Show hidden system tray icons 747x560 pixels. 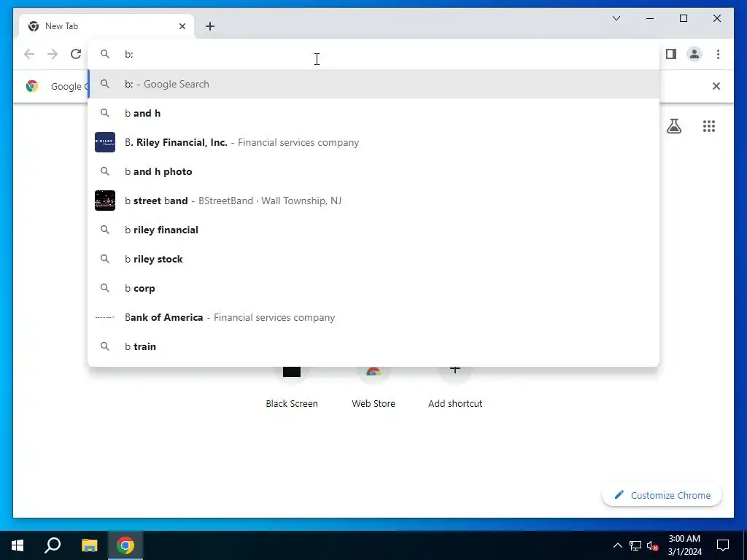pyautogui.click(x=617, y=545)
